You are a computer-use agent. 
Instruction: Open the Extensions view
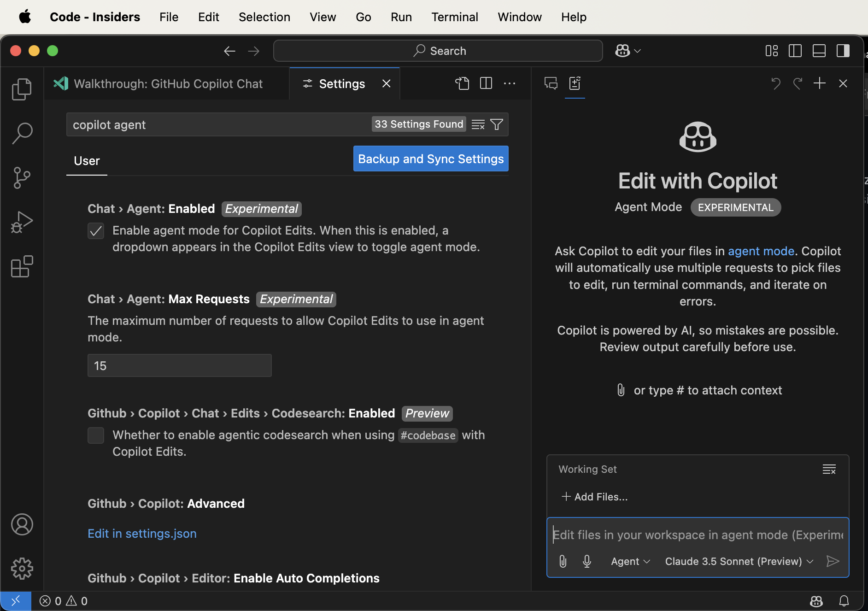coord(21,266)
